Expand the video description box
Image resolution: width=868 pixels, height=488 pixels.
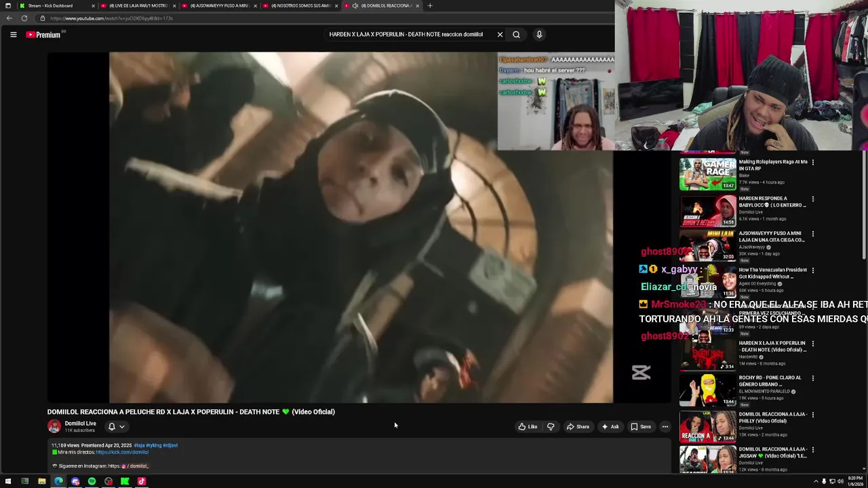point(359,455)
